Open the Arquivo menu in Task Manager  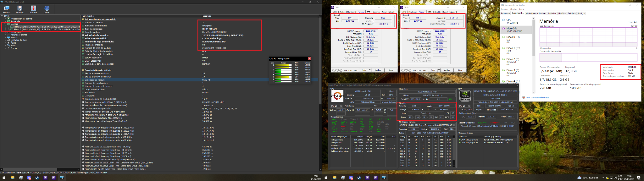pos(504,9)
